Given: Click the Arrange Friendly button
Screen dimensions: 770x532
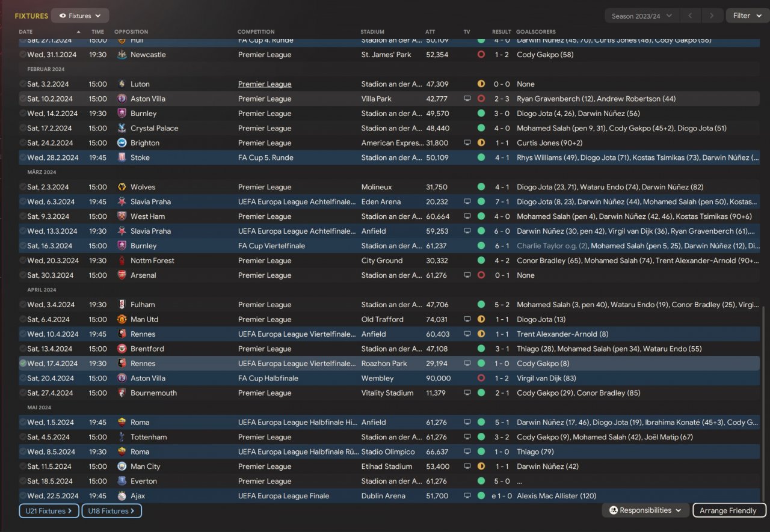Looking at the screenshot, I should point(729,510).
